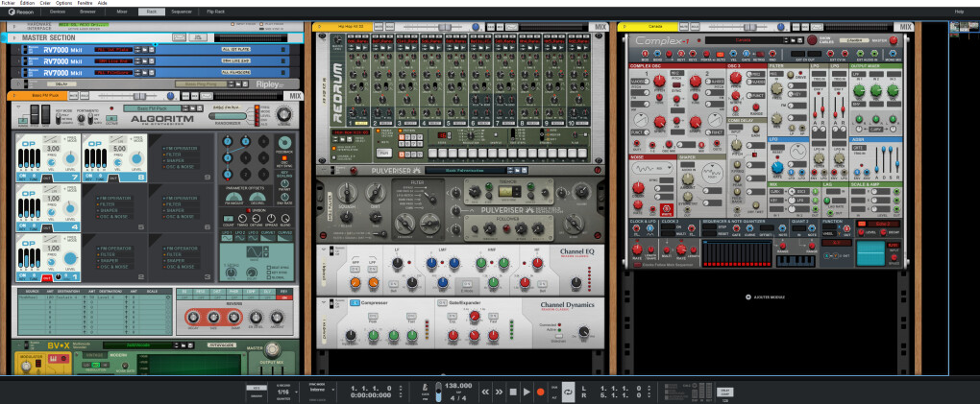
Task: Click the Rewind transport button
Action: 485,392
